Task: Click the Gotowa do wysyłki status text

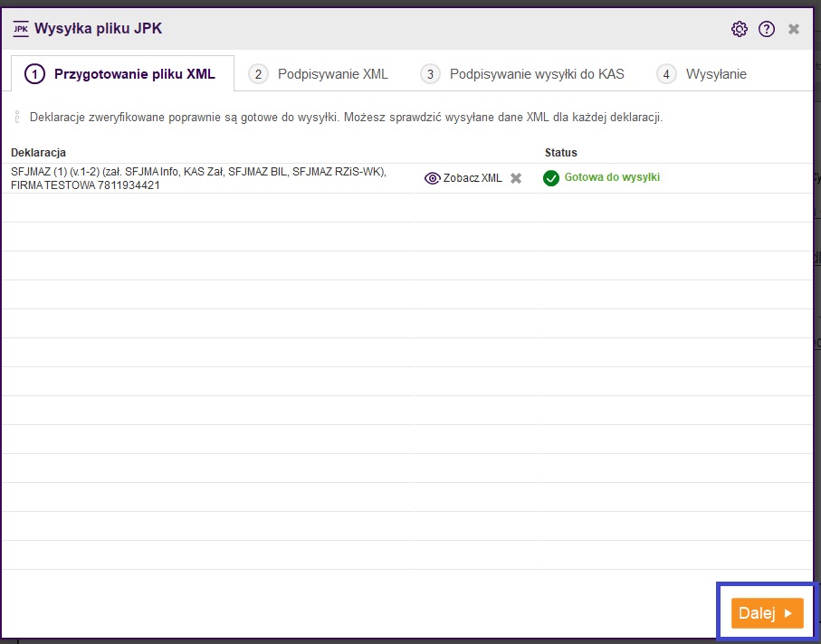Action: (612, 177)
